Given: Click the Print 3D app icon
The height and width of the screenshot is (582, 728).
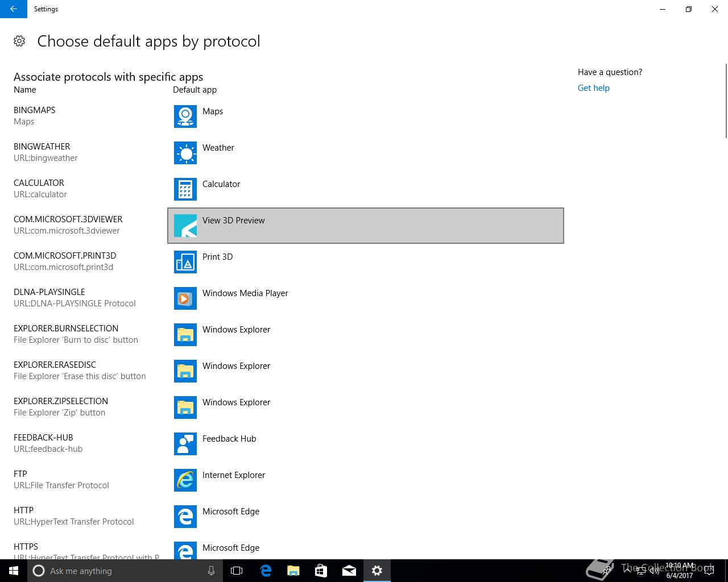Looking at the screenshot, I should click(x=185, y=262).
